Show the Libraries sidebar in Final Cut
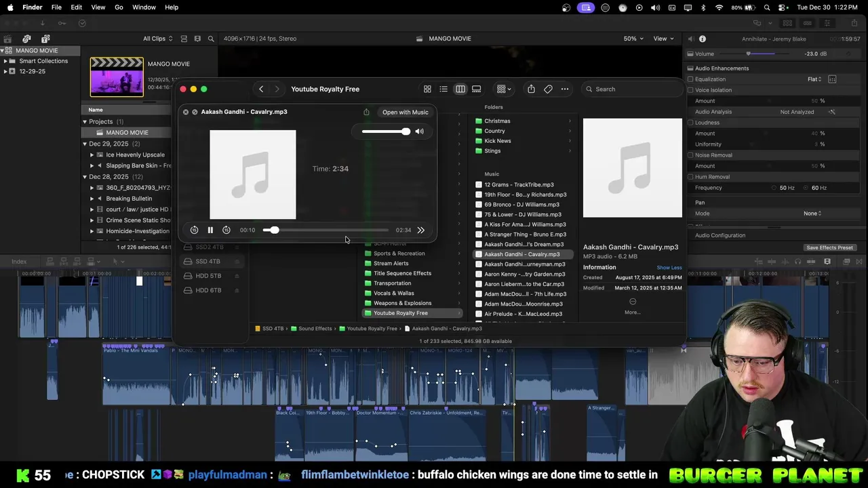 tap(7, 39)
